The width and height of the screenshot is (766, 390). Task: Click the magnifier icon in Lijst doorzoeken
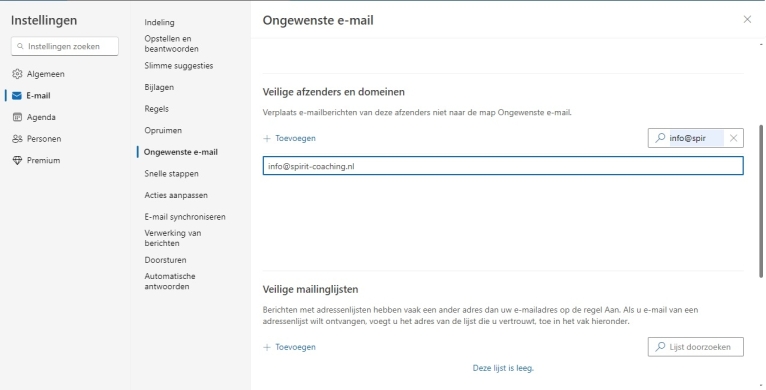(x=660, y=347)
